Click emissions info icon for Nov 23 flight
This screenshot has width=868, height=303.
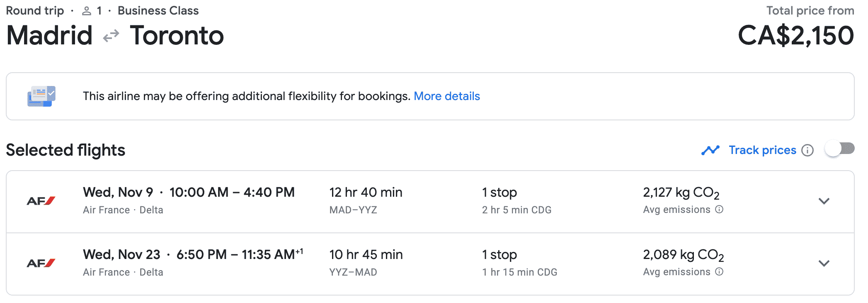point(720,272)
